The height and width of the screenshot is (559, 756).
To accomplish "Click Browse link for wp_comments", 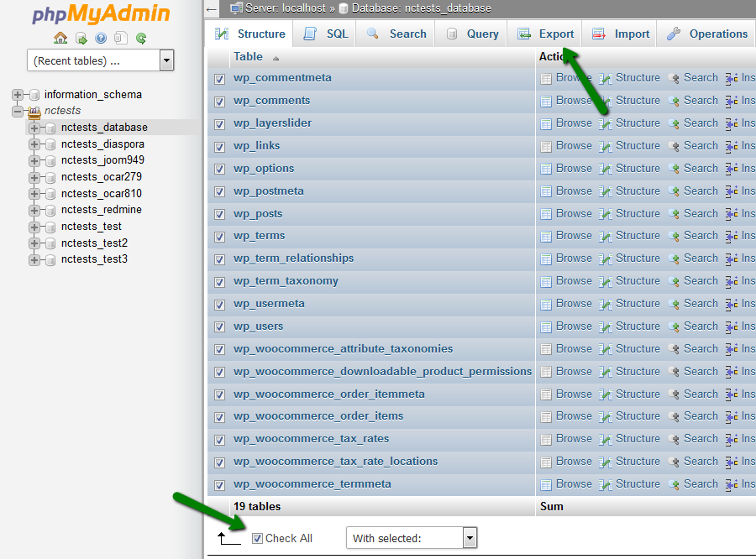I will [x=574, y=100].
